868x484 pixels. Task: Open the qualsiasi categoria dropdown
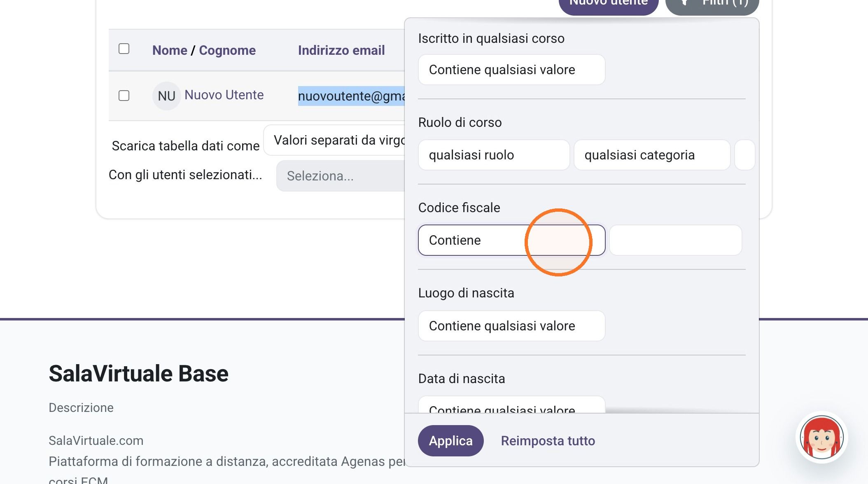pyautogui.click(x=652, y=155)
